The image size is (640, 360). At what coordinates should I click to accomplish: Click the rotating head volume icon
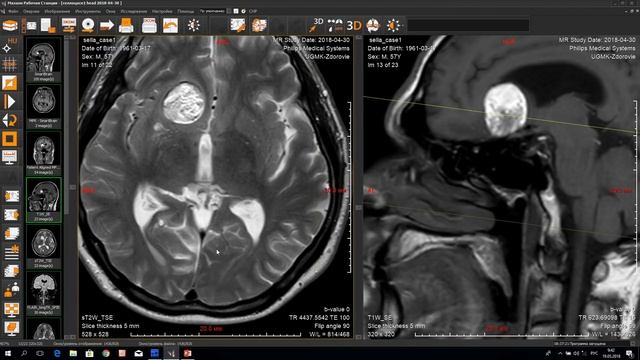373,25
